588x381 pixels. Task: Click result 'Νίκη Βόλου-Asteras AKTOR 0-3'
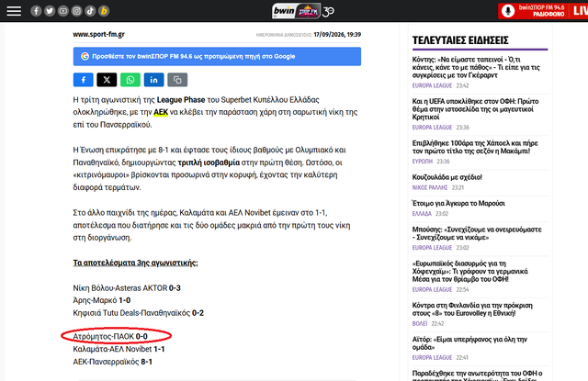coord(127,287)
